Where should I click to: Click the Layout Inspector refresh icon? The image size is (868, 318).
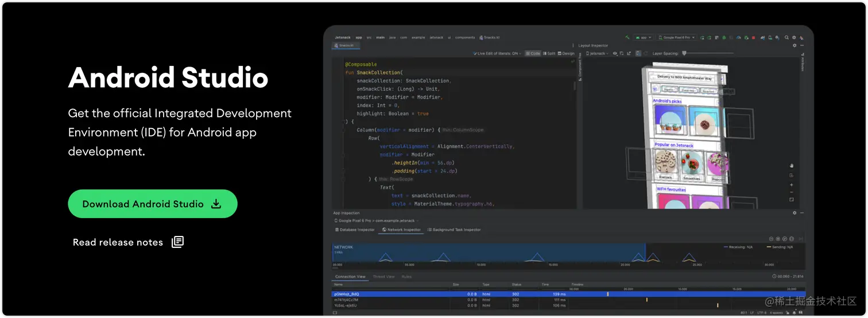[x=646, y=53]
